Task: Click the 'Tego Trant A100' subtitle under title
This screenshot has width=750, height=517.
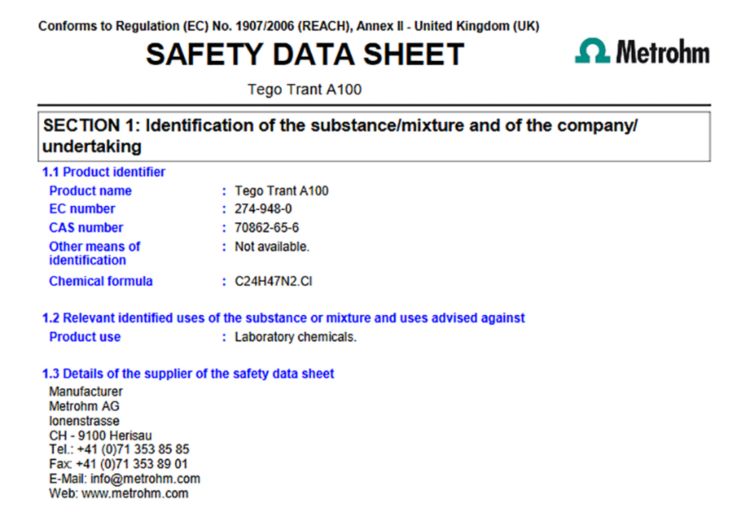Action: 304,89
